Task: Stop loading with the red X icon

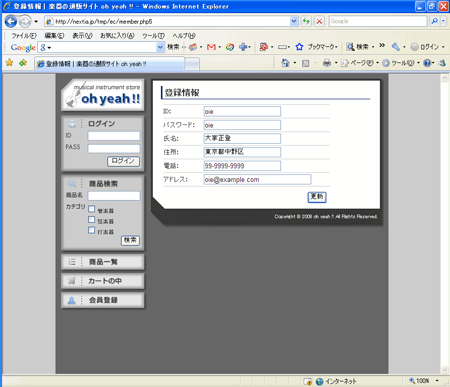Action: click(319, 21)
